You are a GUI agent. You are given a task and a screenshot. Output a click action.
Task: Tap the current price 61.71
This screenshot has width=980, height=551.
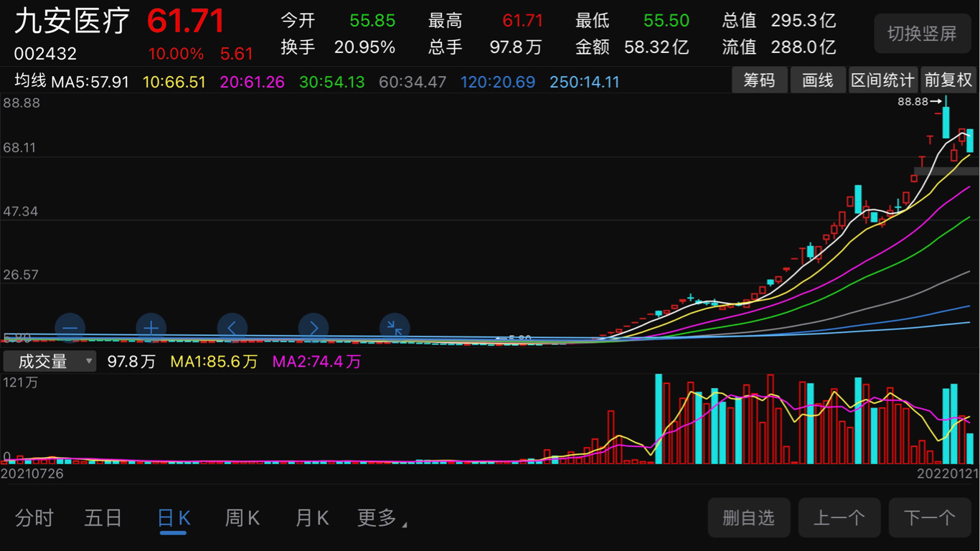pyautogui.click(x=186, y=22)
